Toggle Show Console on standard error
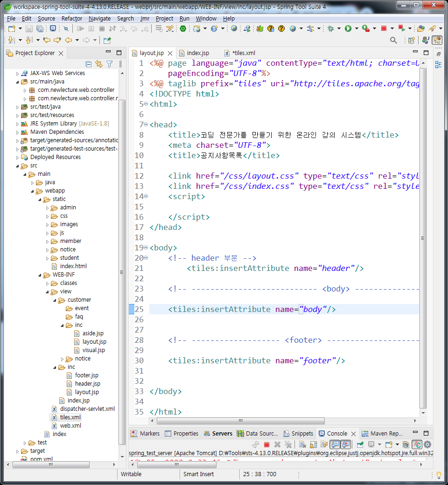448x485 pixels. pos(346,444)
